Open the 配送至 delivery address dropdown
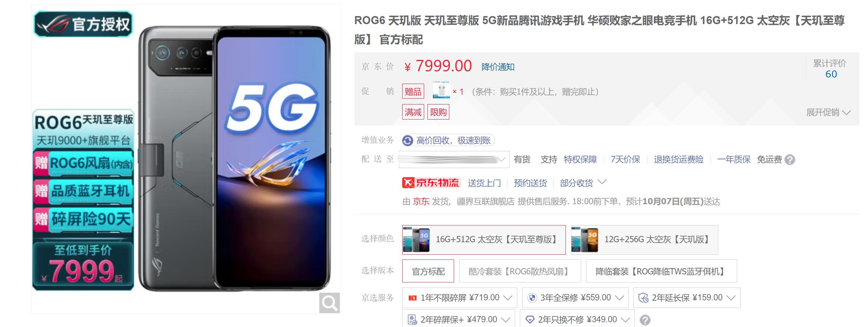Viewport: 868px width, 327px height. [454, 159]
